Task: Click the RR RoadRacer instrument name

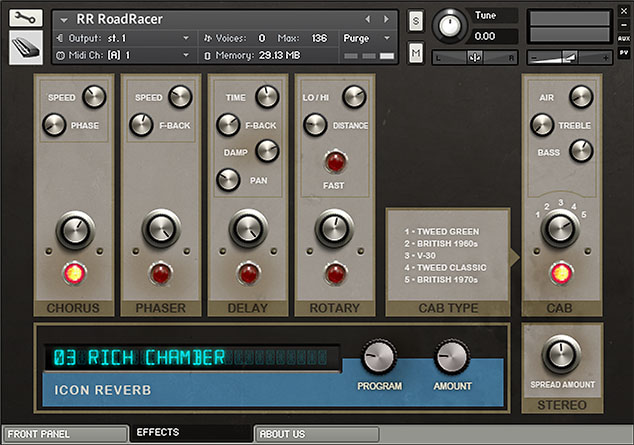Action: pyautogui.click(x=120, y=19)
